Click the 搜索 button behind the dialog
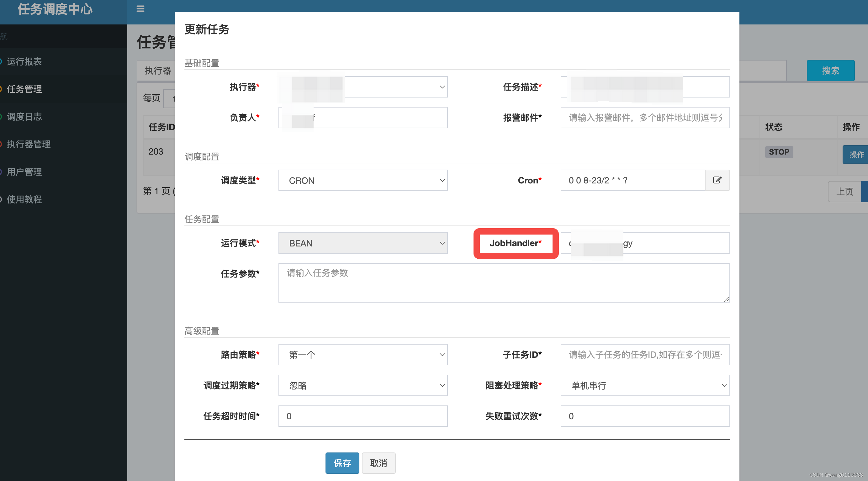This screenshot has width=868, height=481. coord(830,71)
